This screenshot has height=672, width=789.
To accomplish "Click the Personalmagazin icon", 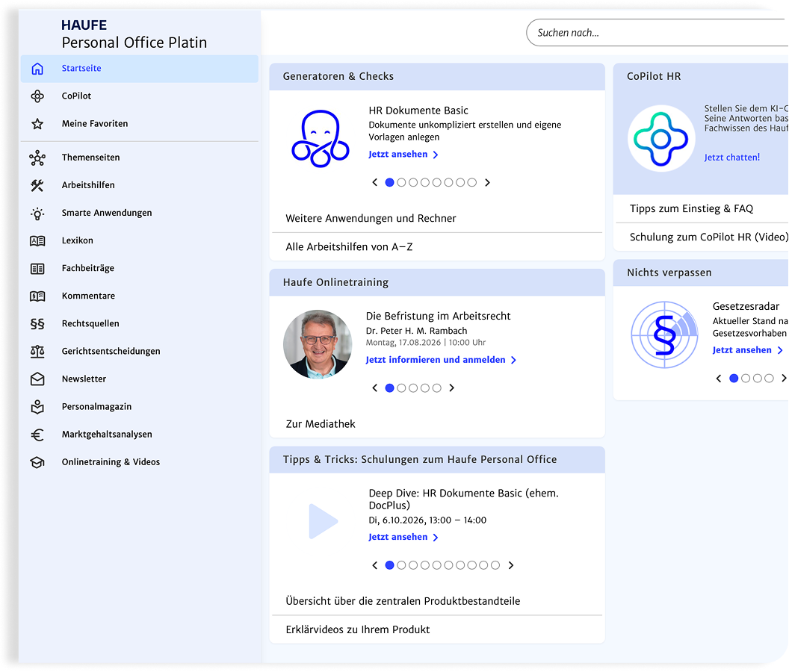I will tap(37, 407).
